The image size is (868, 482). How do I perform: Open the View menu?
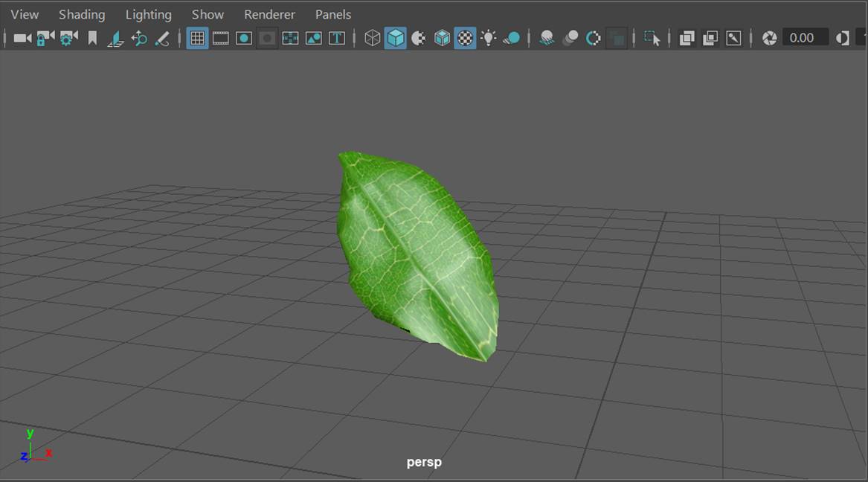[x=25, y=14]
